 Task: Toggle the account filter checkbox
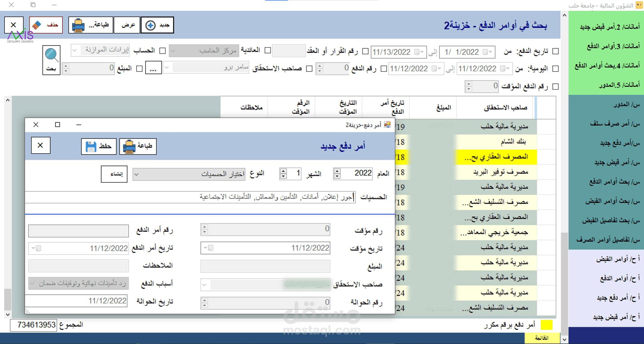coord(163,50)
